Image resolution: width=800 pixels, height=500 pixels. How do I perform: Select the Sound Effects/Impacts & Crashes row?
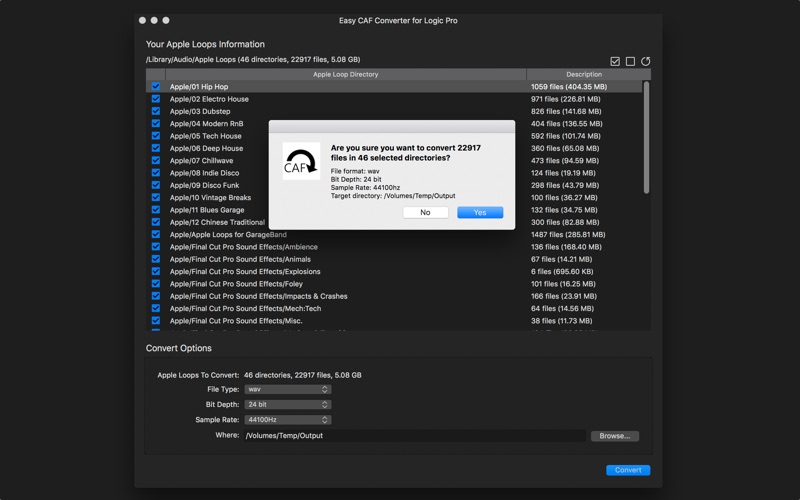(394, 296)
